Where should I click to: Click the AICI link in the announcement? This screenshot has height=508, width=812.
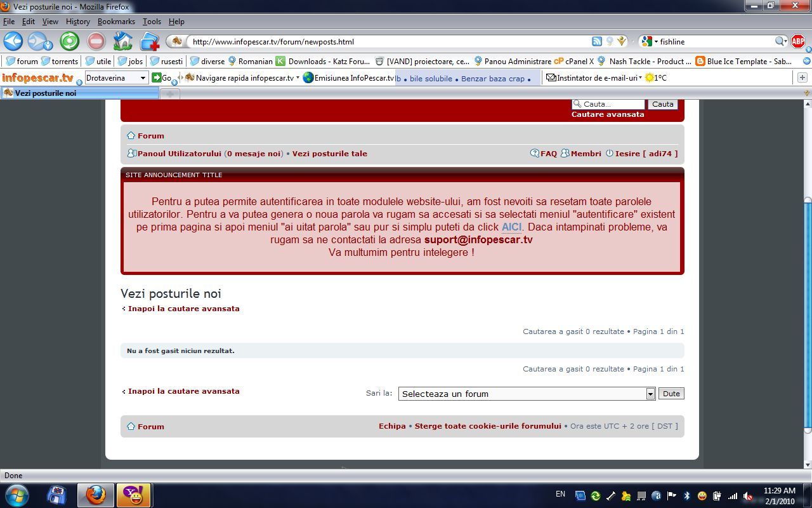(511, 227)
